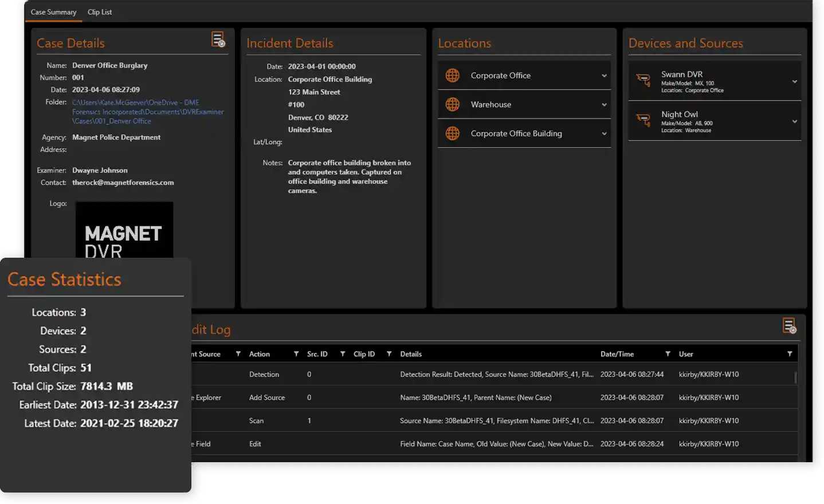Click the Corporate Office Building globe icon
The height and width of the screenshot is (504, 824).
click(453, 133)
